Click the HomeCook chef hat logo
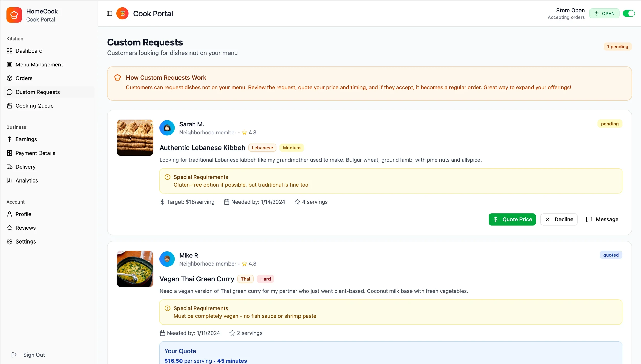This screenshot has width=641, height=364. pyautogui.click(x=14, y=15)
